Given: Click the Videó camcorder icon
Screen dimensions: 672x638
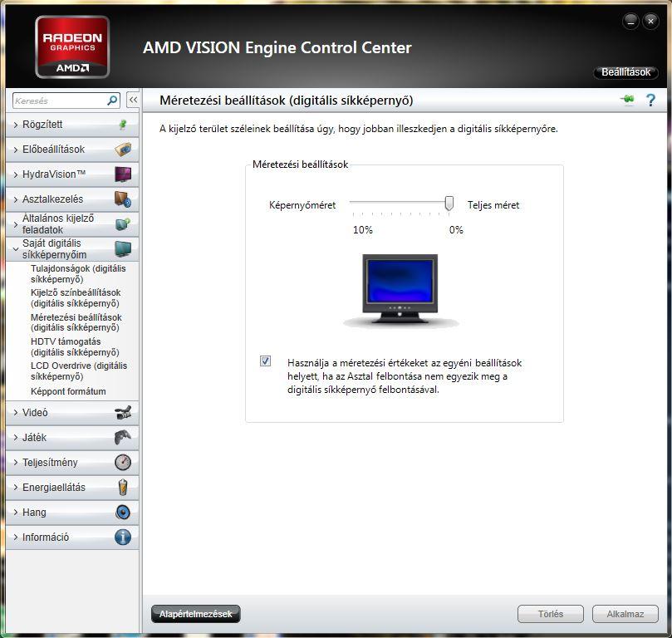Looking at the screenshot, I should tap(123, 413).
